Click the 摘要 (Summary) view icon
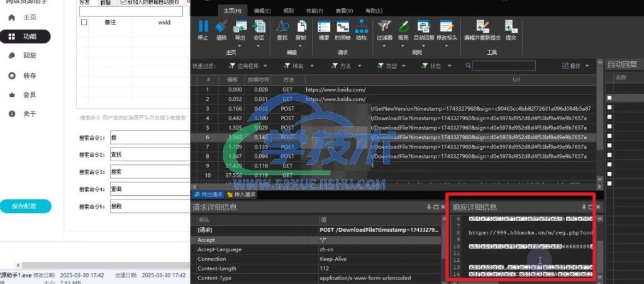Image resolution: width=644 pixels, height=284 pixels. (324, 29)
